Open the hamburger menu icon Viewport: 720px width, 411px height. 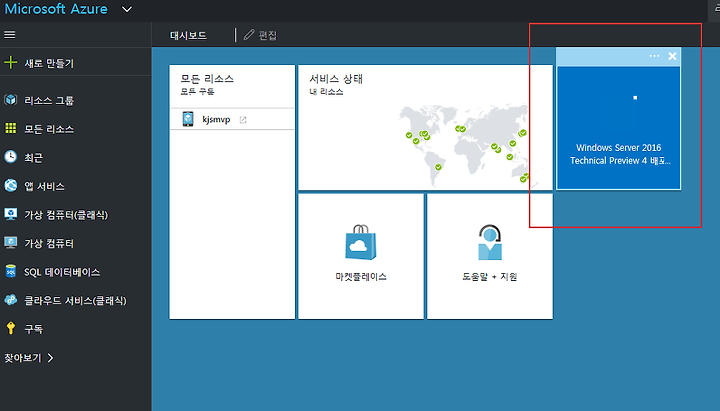click(x=10, y=35)
